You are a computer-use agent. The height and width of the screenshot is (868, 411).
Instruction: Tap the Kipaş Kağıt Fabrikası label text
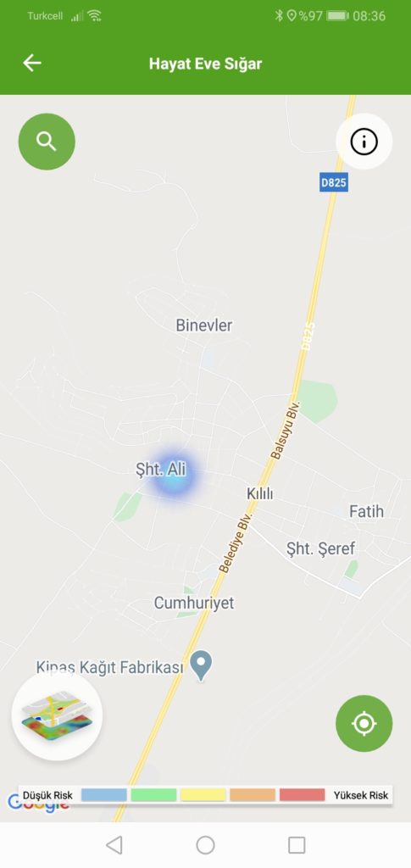coord(109,668)
